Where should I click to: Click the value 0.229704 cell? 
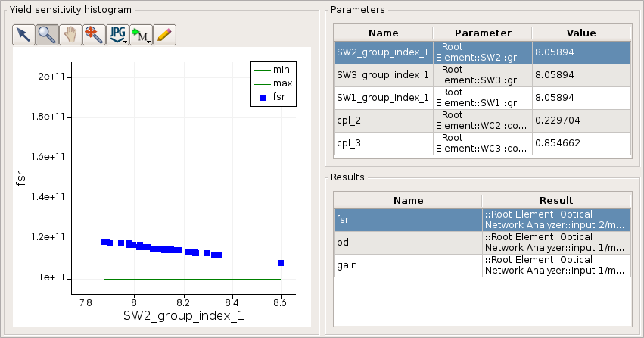coord(582,120)
